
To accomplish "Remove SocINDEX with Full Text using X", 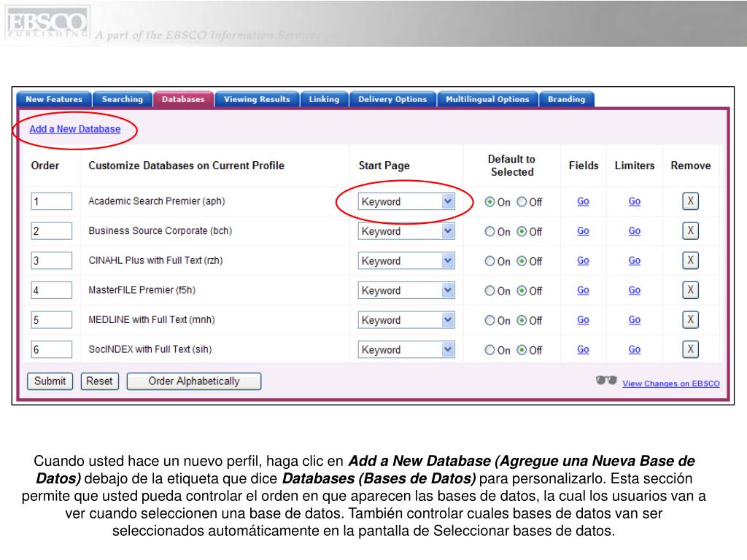I will tap(690, 349).
